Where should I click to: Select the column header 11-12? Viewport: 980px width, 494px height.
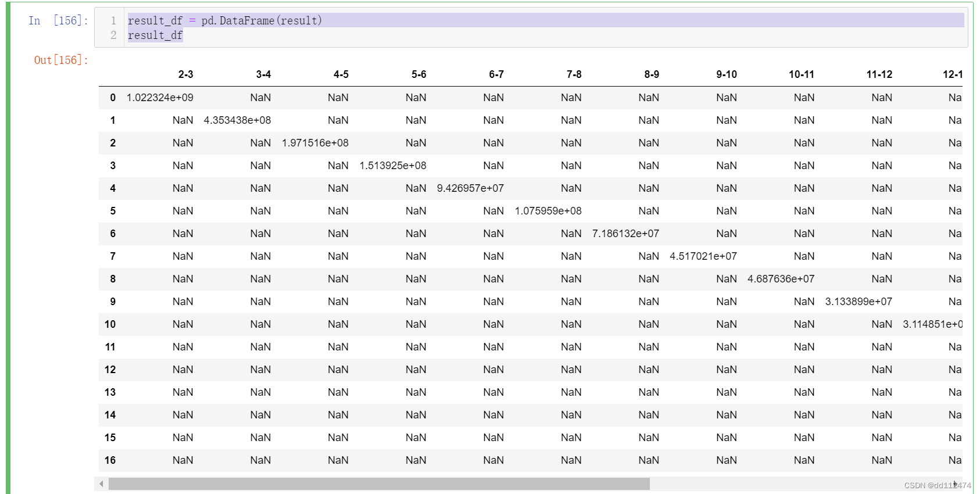click(x=879, y=74)
